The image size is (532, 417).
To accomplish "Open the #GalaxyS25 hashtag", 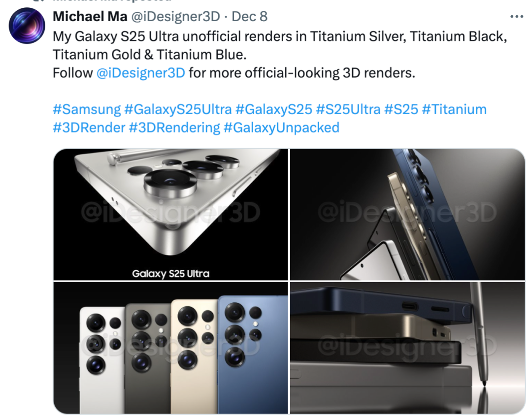I will coord(274,109).
